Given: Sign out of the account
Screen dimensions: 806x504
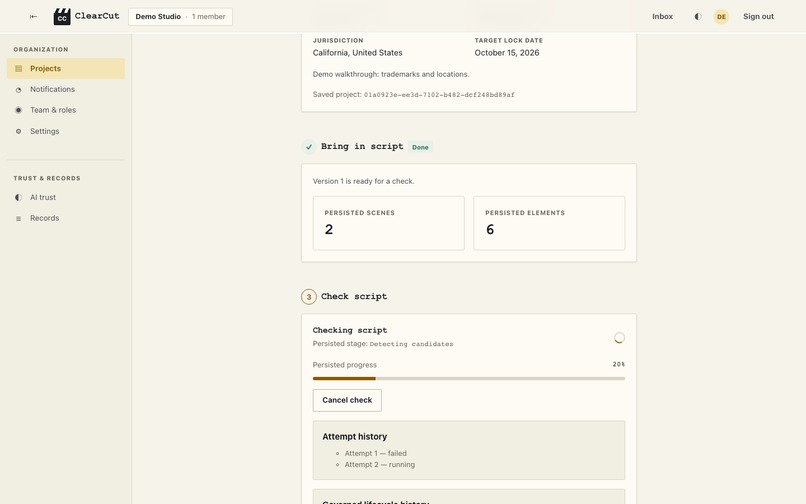Looking at the screenshot, I should [758, 16].
